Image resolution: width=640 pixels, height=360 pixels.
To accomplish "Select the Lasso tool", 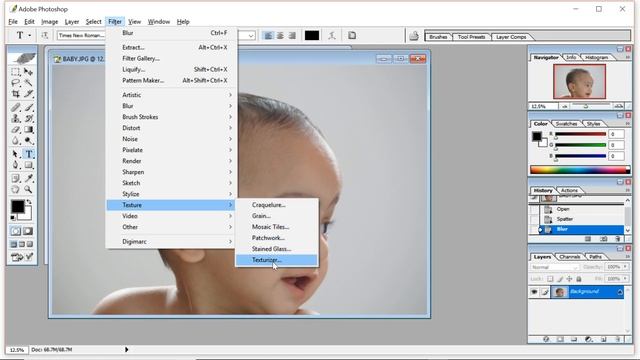I will 16,83.
